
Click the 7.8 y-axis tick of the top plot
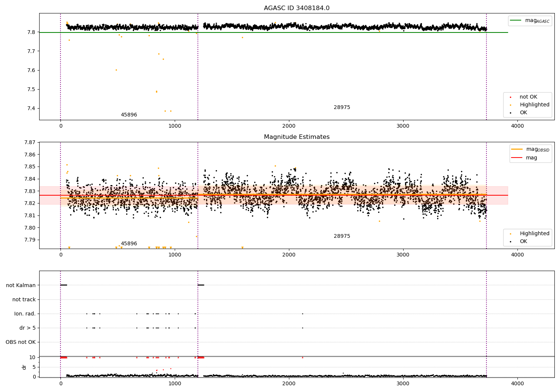click(31, 32)
